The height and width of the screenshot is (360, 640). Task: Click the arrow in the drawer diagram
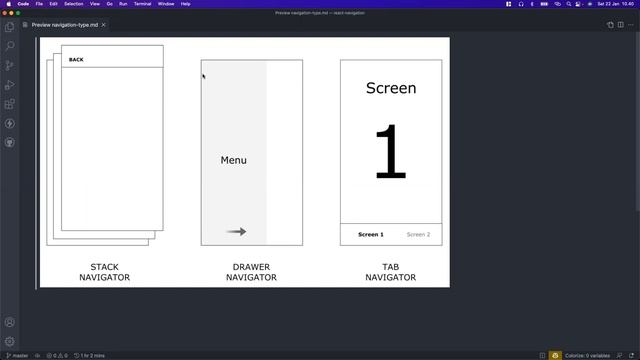point(237,231)
